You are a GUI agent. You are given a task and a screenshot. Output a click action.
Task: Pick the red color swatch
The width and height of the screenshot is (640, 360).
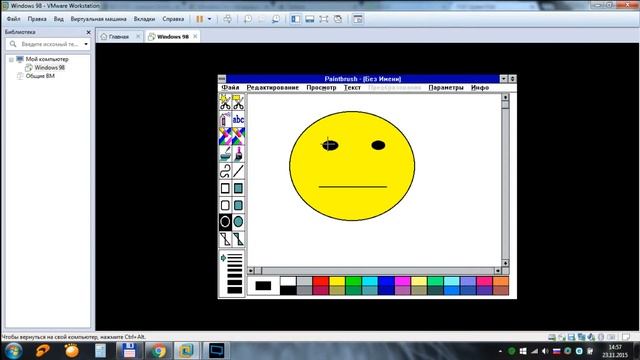(x=320, y=281)
